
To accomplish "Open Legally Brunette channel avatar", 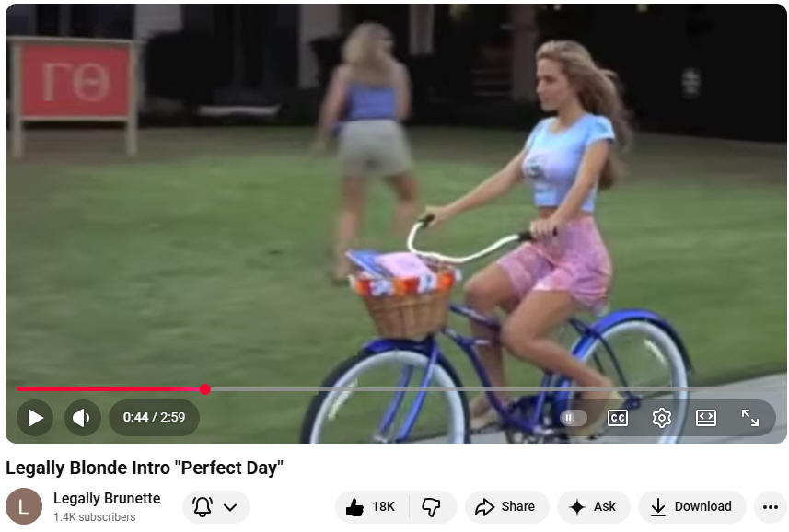I will (x=24, y=506).
